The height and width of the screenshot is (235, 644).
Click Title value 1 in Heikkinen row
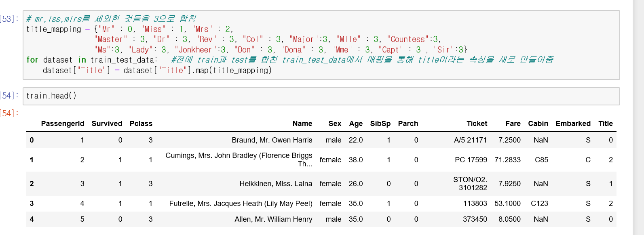(610, 184)
